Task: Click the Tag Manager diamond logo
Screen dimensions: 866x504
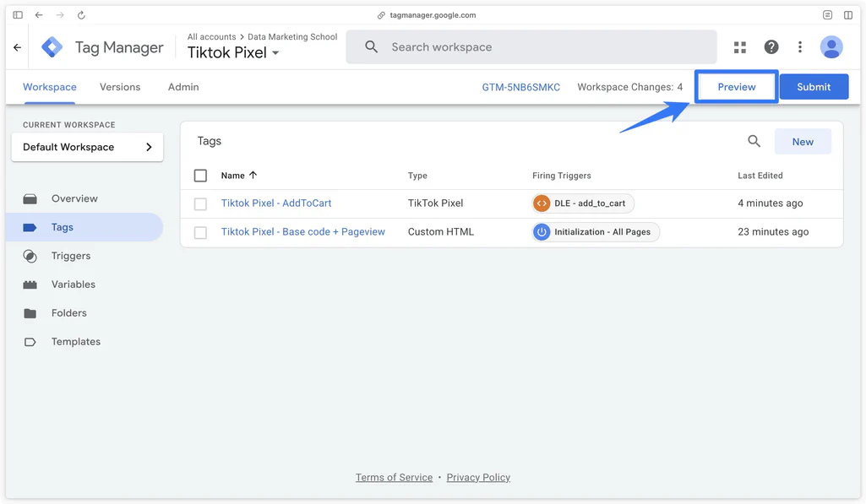Action: coord(52,47)
